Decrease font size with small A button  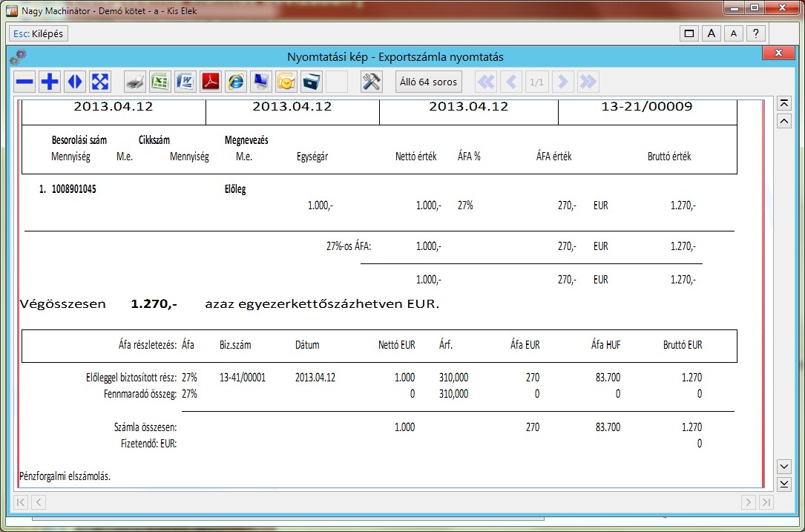click(x=734, y=34)
